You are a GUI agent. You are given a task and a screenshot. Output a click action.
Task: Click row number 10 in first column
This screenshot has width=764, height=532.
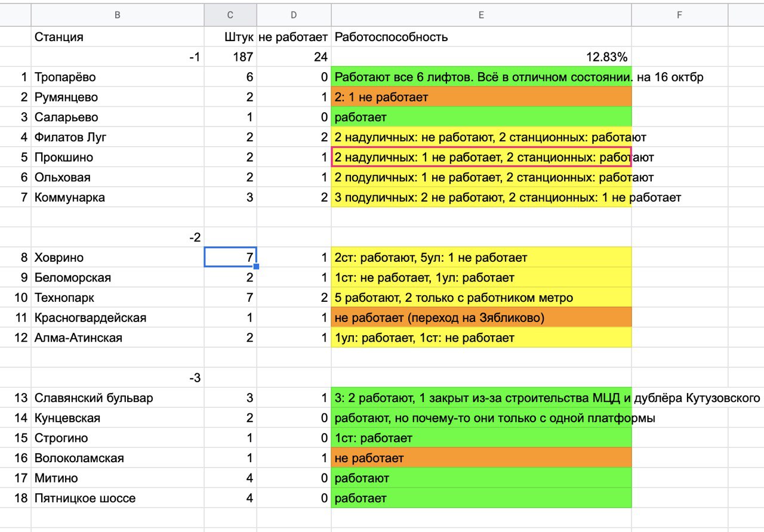pos(16,298)
